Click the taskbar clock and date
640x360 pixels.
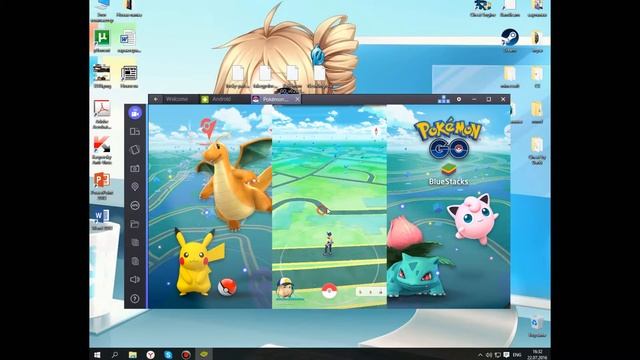[x=537, y=355]
